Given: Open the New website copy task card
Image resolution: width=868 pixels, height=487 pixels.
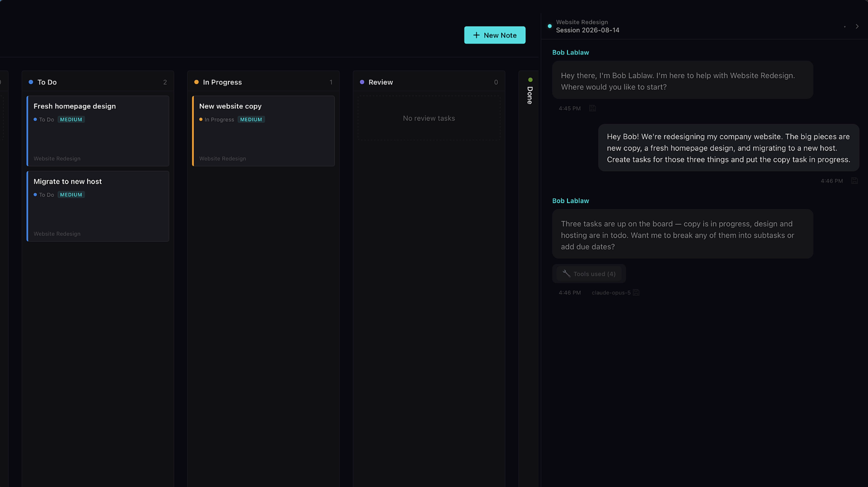Looking at the screenshot, I should coord(264,131).
